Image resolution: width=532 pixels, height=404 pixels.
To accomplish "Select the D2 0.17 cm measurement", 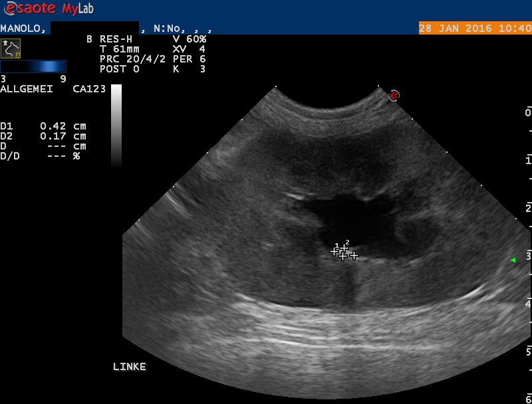I will pyautogui.click(x=44, y=136).
